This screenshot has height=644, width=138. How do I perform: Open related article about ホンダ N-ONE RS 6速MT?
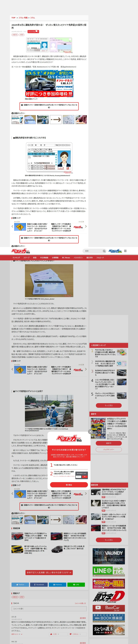30,550
